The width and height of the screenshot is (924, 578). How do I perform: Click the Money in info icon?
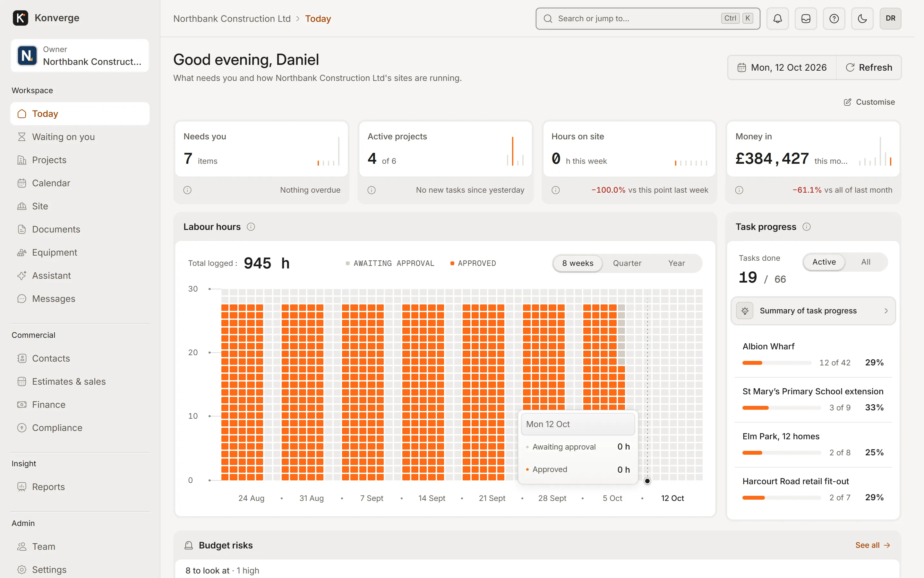pos(739,190)
